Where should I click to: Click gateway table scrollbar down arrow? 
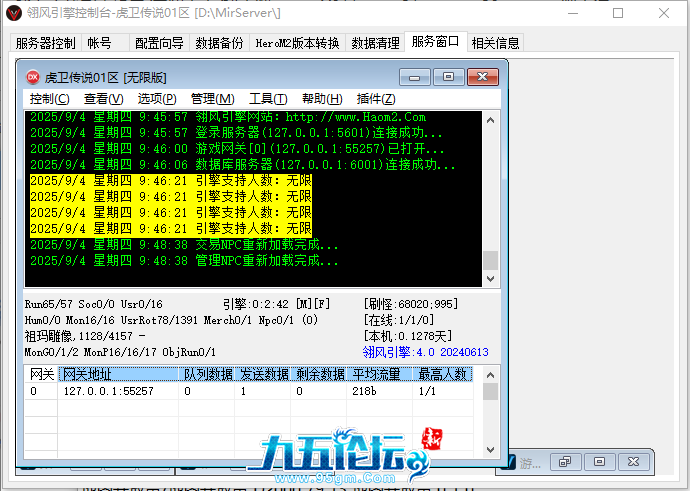(491, 450)
